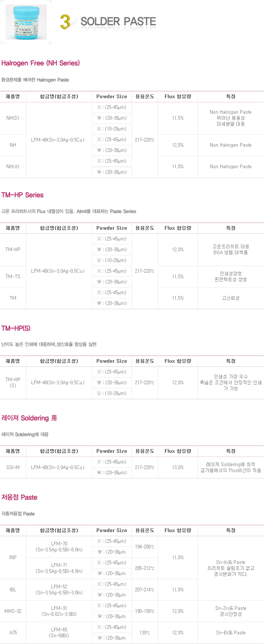The height and width of the screenshot is (644, 265).
Task: Click the TM-HP(S) section heading
Action: tap(16, 328)
